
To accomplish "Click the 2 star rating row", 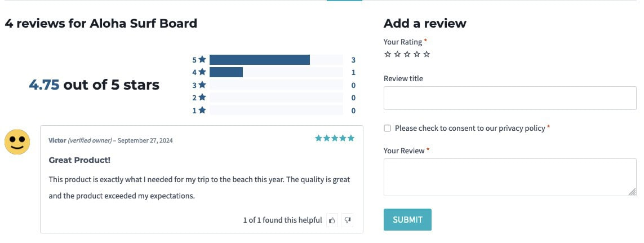I will pos(276,98).
